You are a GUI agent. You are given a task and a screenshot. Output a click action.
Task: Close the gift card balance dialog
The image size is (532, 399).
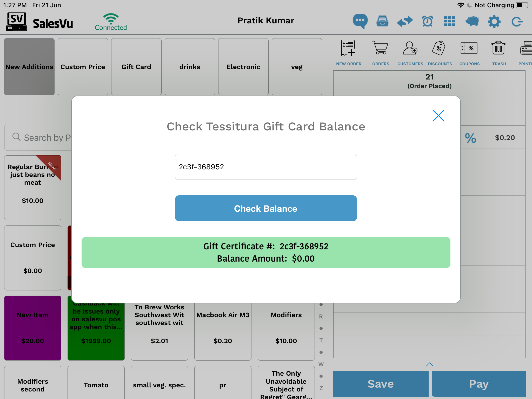(438, 116)
